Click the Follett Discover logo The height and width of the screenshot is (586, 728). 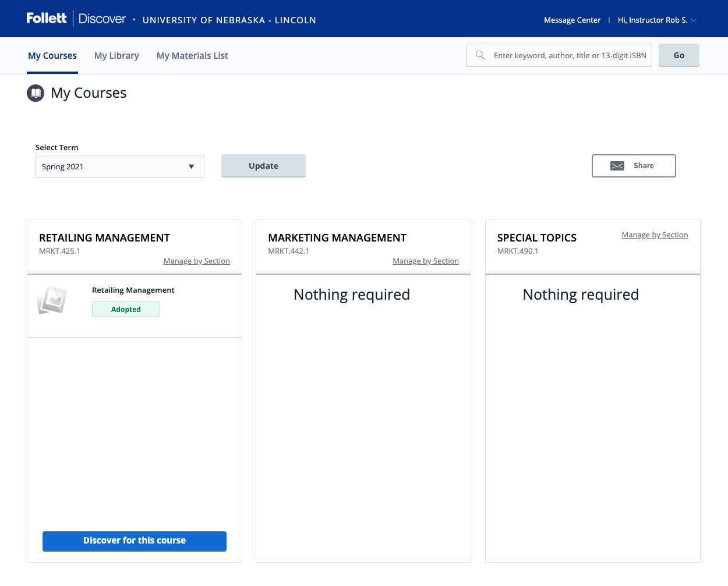76,19
